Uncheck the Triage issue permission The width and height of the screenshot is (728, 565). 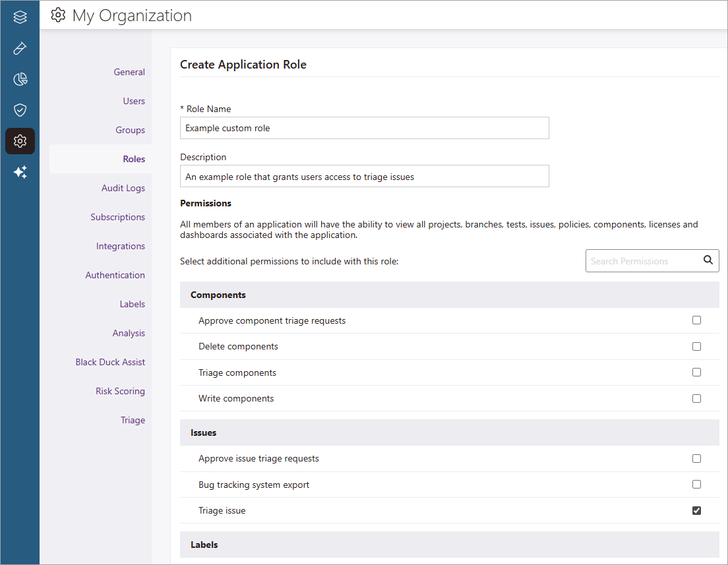coord(696,510)
